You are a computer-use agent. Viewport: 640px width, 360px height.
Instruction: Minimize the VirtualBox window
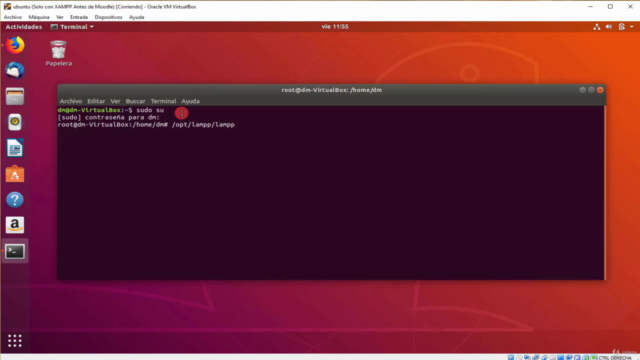(590, 7)
